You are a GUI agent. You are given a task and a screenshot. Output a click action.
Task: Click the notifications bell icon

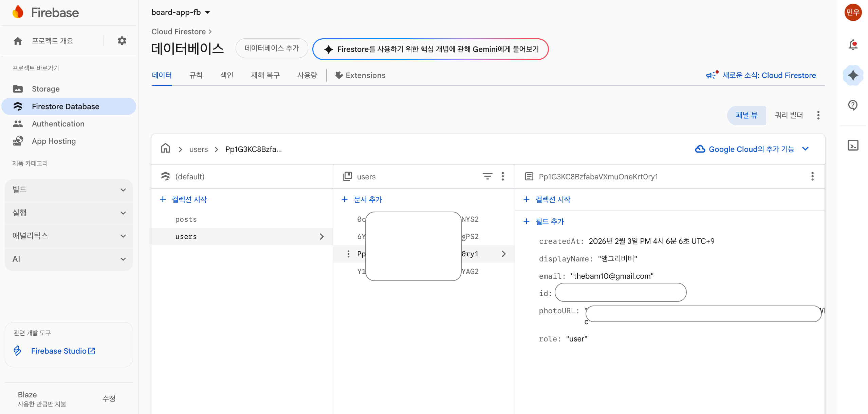(x=853, y=45)
